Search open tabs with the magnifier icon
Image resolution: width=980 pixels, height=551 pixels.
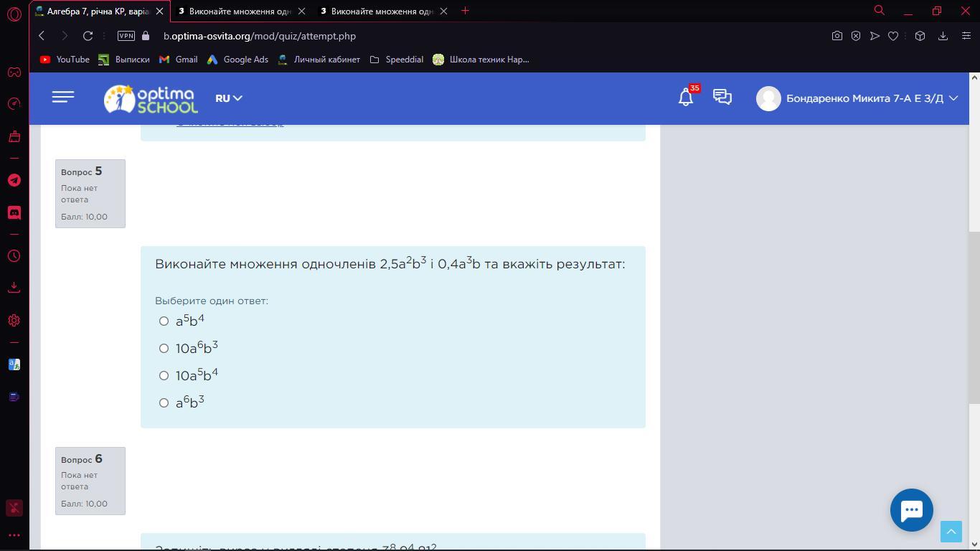pos(879,11)
